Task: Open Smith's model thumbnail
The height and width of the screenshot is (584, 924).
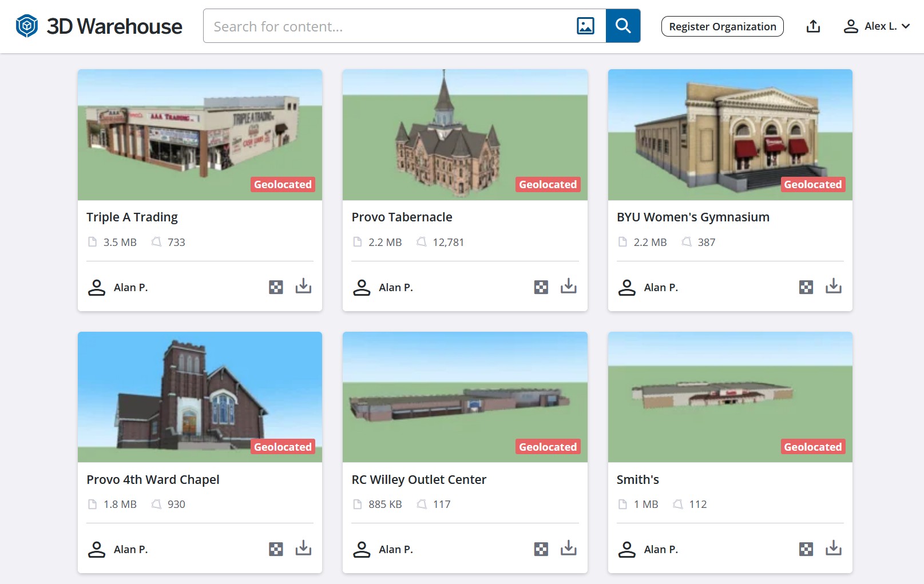Action: [730, 397]
